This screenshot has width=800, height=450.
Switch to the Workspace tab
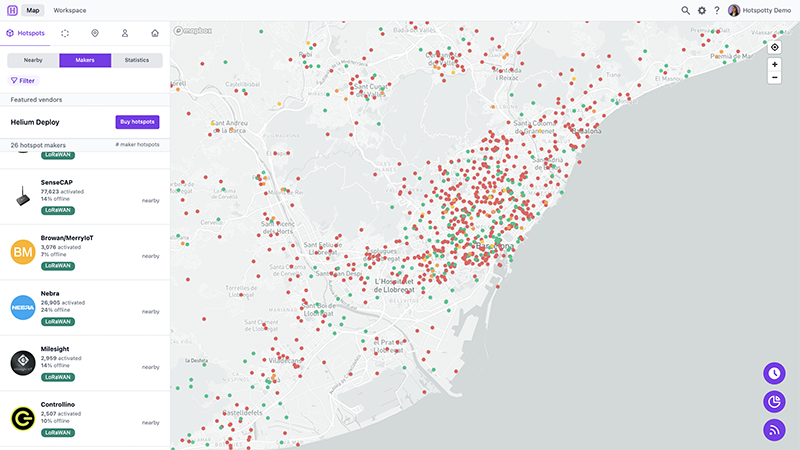(x=69, y=10)
